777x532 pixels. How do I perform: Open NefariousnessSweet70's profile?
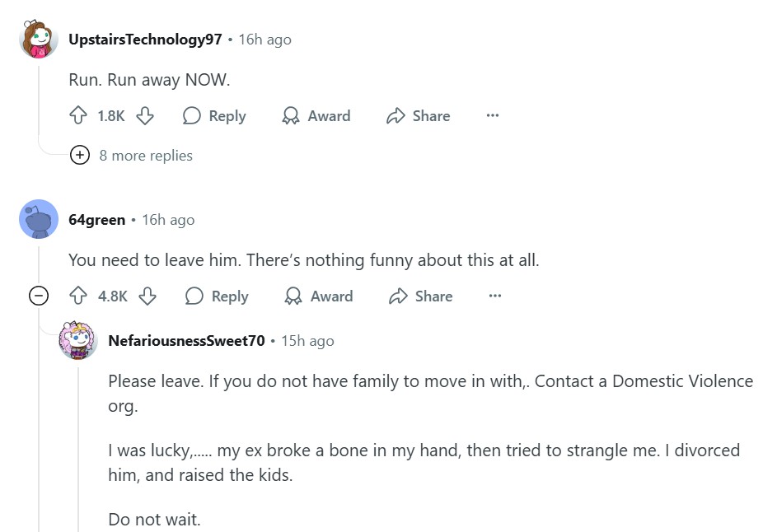pos(186,340)
